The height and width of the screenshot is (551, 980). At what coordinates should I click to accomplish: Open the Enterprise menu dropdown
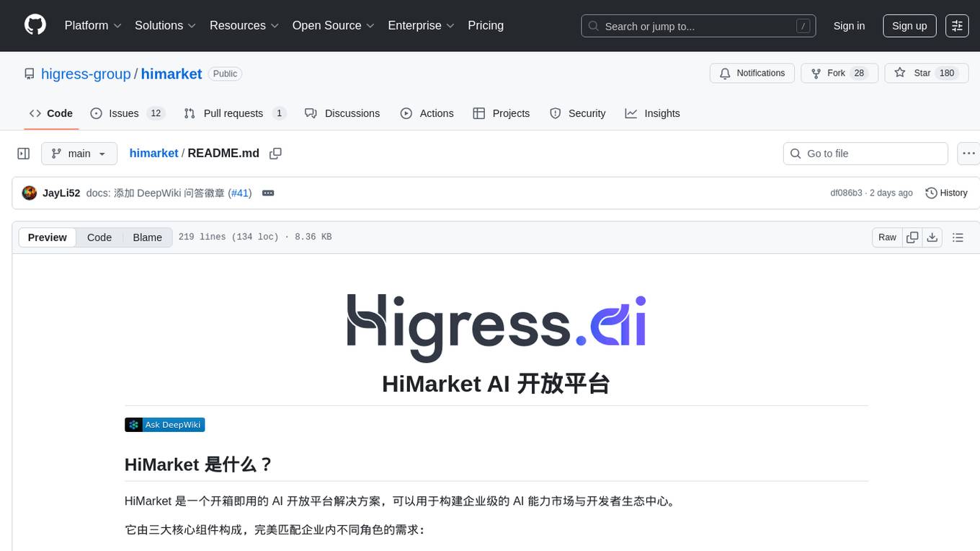422,25
